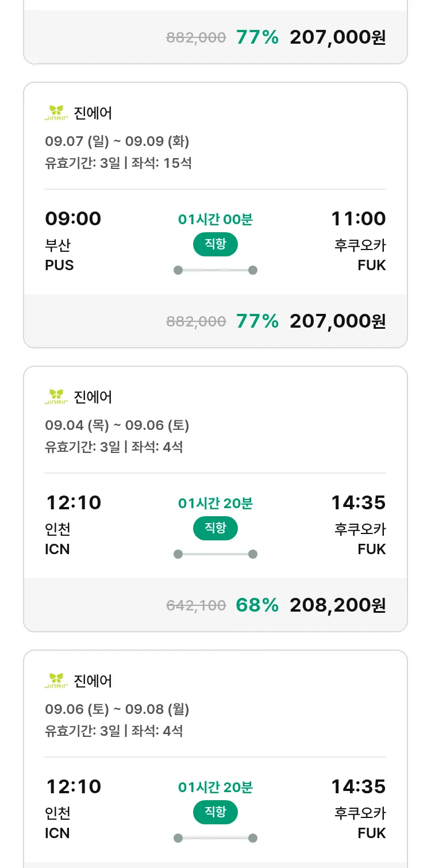Tap the 01시간 00분 flight duration label
The height and width of the screenshot is (868, 431).
tap(215, 219)
